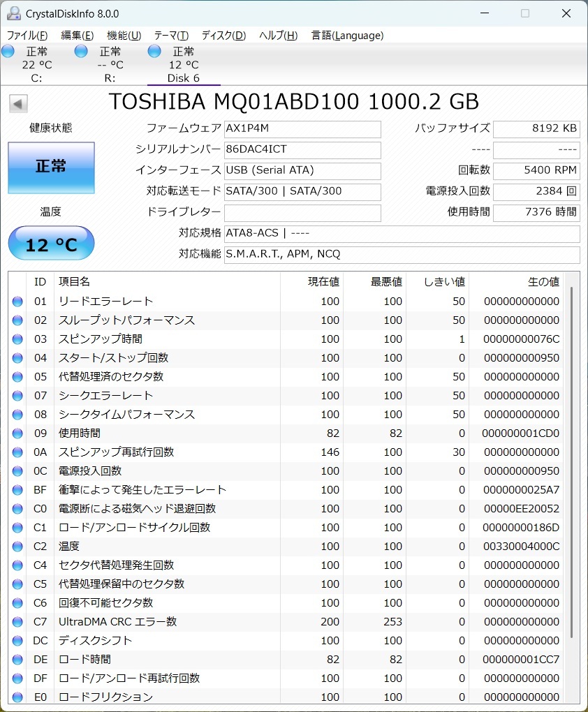Click the empty drive letter field
Screen dimensions: 588x712
302,212
